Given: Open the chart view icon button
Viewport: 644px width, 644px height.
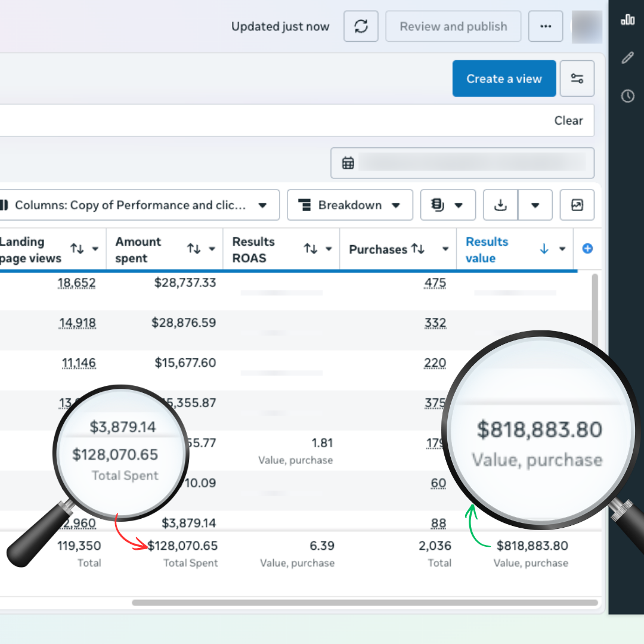Looking at the screenshot, I should click(577, 205).
